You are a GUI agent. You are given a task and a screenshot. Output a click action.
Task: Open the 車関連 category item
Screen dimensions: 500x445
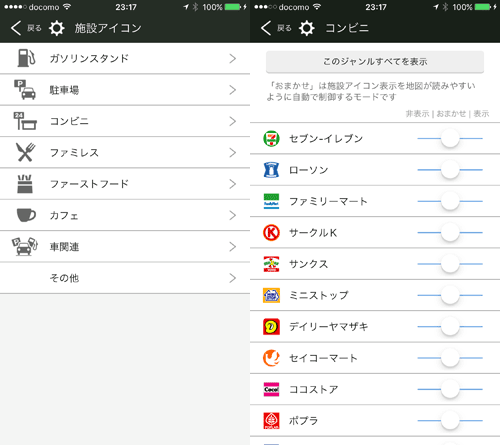(x=125, y=247)
